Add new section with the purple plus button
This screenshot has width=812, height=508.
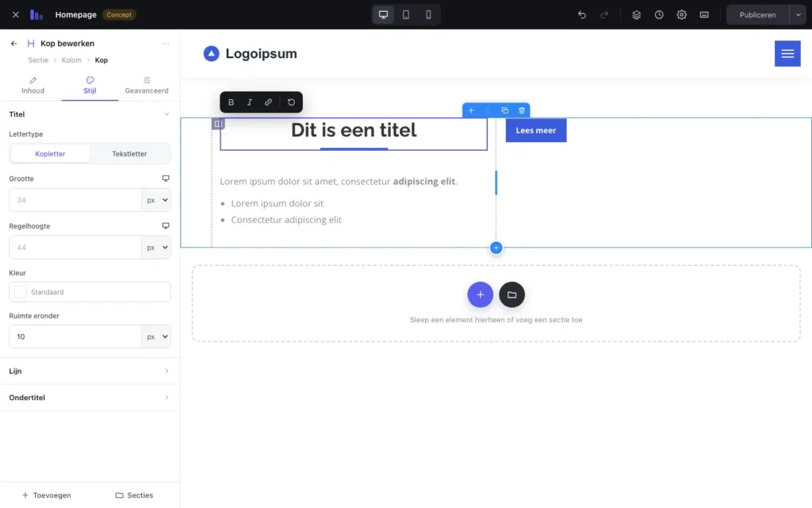coord(480,295)
